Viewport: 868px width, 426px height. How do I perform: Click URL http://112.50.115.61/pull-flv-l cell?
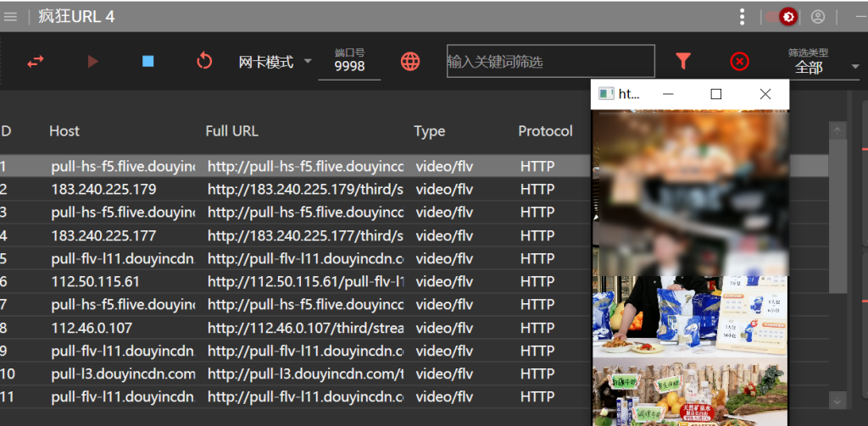pyautogui.click(x=305, y=282)
